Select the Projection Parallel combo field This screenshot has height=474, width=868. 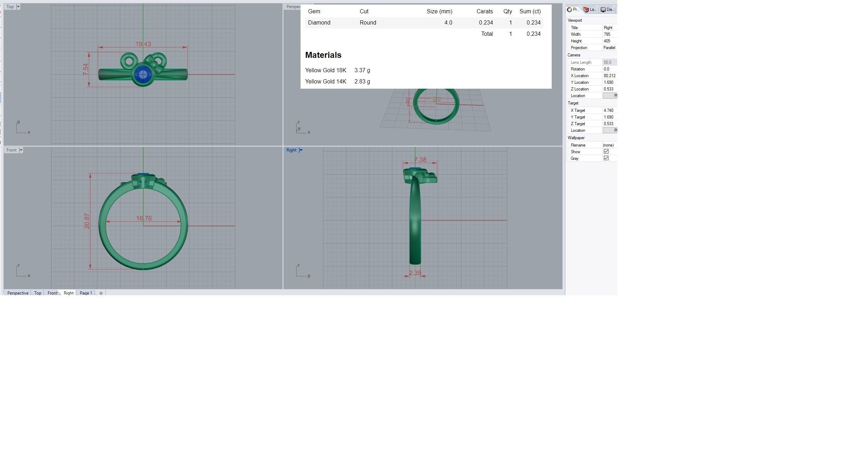[x=609, y=48]
